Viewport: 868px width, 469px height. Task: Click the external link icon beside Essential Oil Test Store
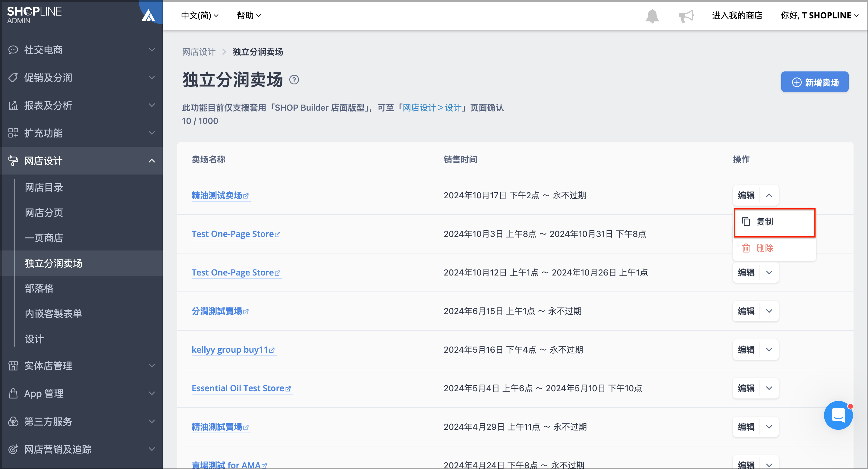pyautogui.click(x=288, y=389)
